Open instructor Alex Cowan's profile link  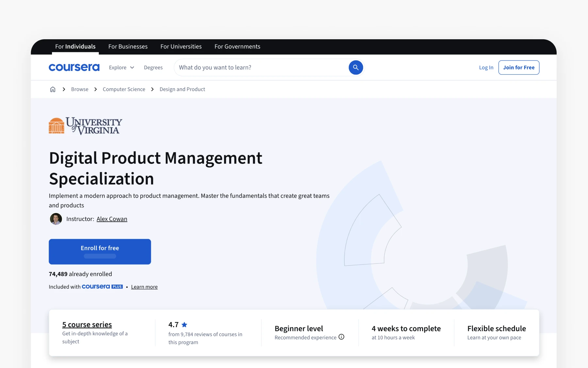[112, 219]
